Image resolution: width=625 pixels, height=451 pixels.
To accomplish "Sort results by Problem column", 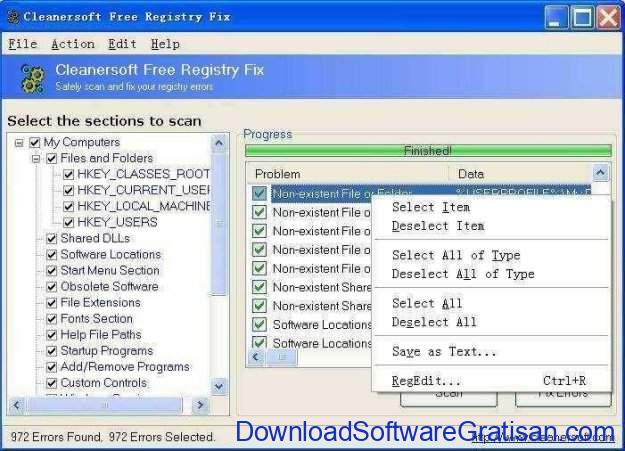I will coord(348,174).
